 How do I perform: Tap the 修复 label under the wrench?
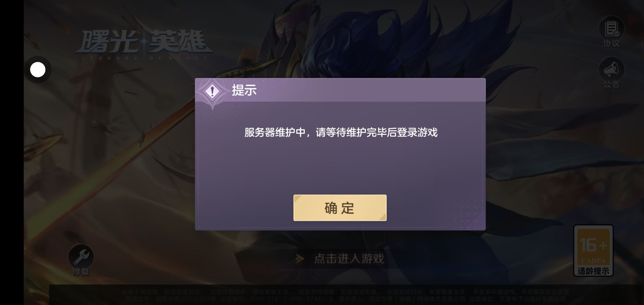(x=81, y=272)
